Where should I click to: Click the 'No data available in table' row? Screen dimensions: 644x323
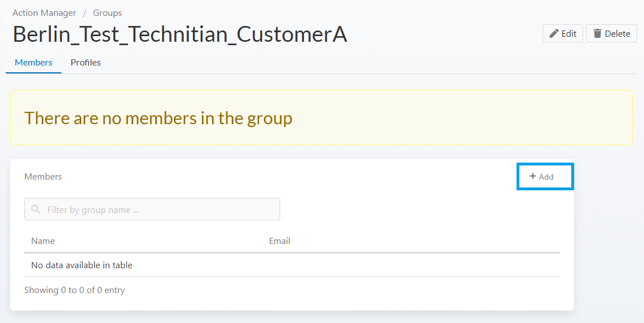pos(82,265)
